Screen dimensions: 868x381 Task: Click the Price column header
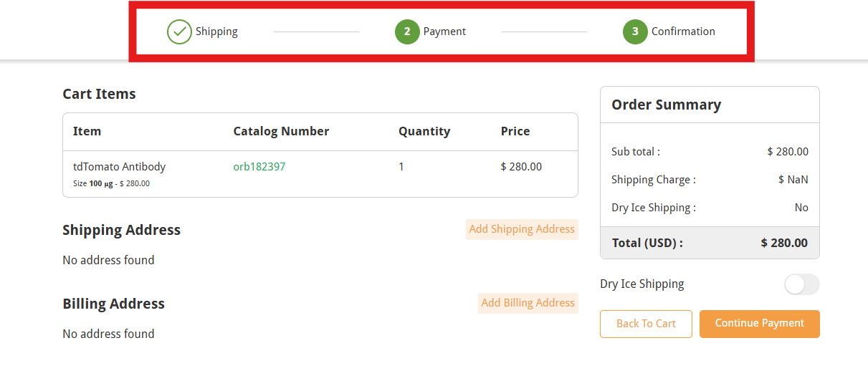(x=515, y=131)
